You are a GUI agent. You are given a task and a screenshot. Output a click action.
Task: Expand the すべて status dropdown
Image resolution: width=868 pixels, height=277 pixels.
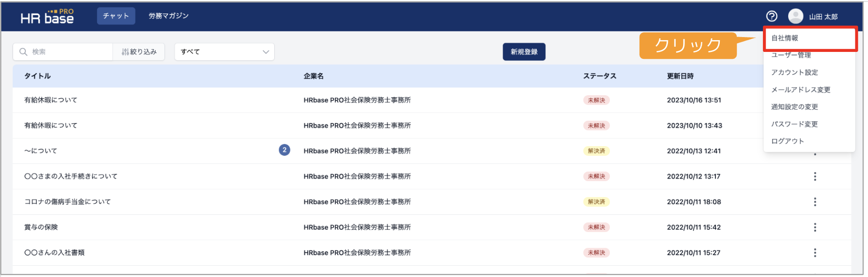point(225,52)
